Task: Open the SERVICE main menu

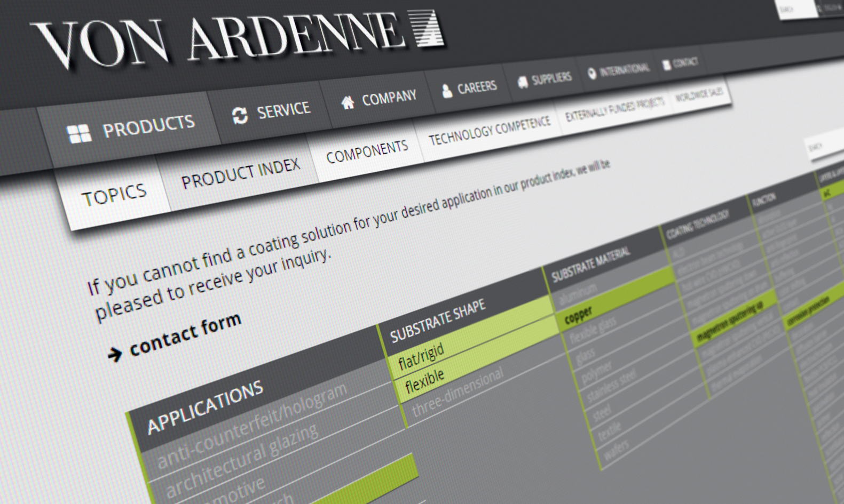Action: (271, 113)
